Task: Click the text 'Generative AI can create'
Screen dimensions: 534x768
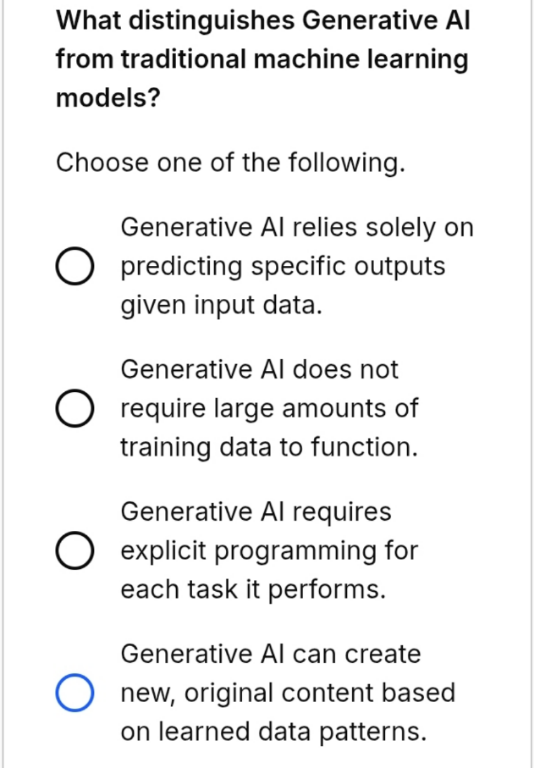Action: [x=270, y=654]
